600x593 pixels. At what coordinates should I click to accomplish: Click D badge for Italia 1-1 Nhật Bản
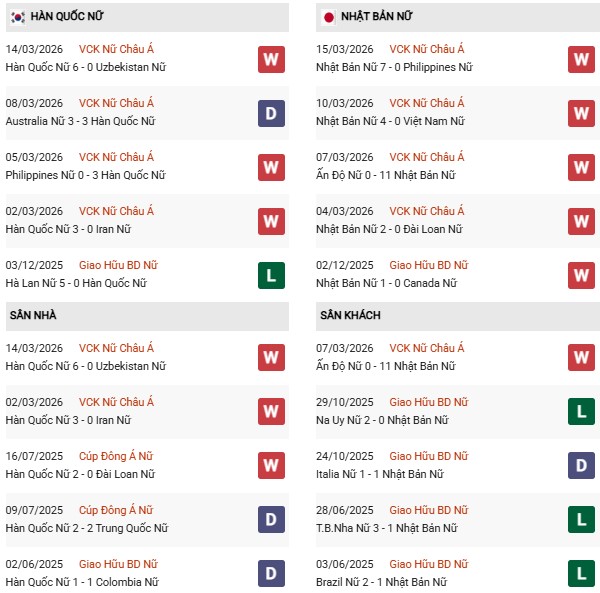click(x=581, y=466)
